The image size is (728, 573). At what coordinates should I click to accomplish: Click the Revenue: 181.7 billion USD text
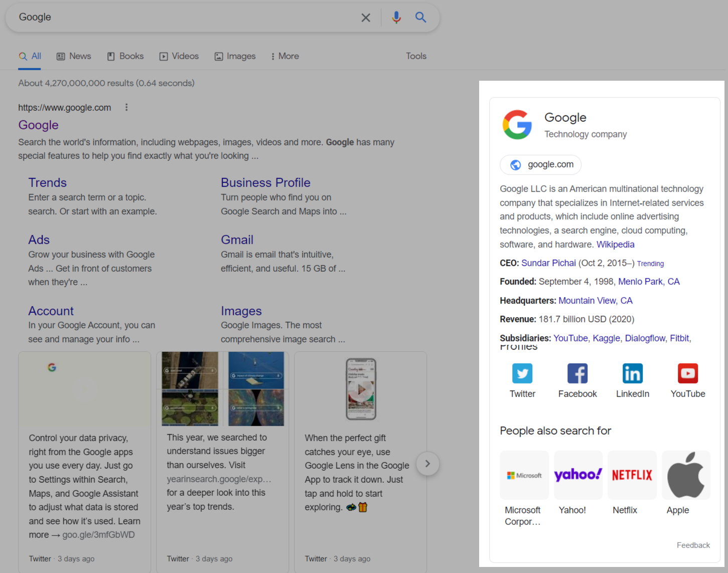(567, 319)
